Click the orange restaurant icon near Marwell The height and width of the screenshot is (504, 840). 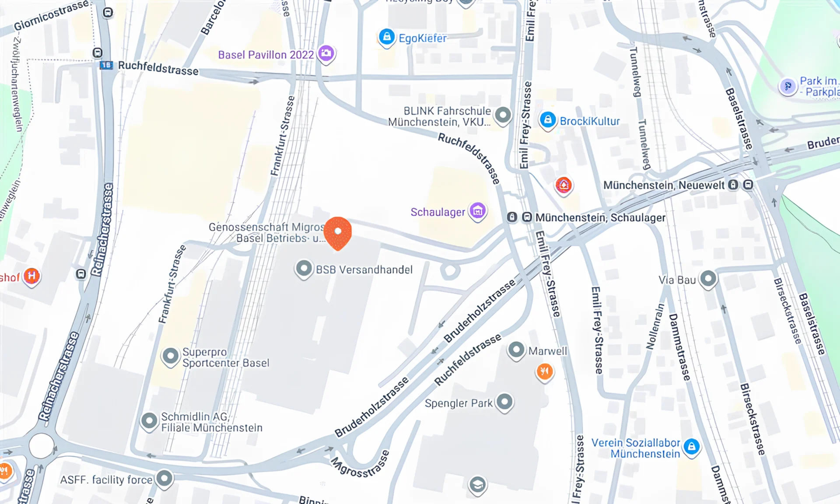(545, 372)
